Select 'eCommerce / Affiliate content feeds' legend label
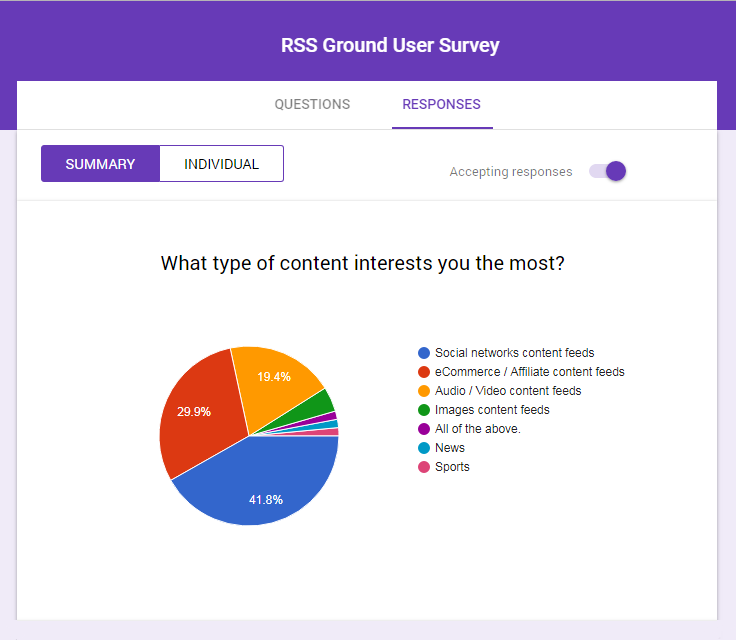 pyautogui.click(x=529, y=372)
